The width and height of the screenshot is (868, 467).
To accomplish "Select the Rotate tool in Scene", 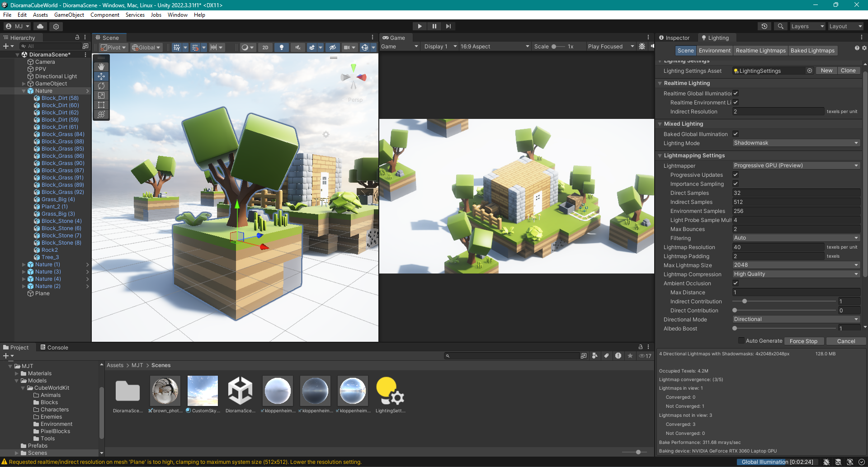I will [x=101, y=86].
